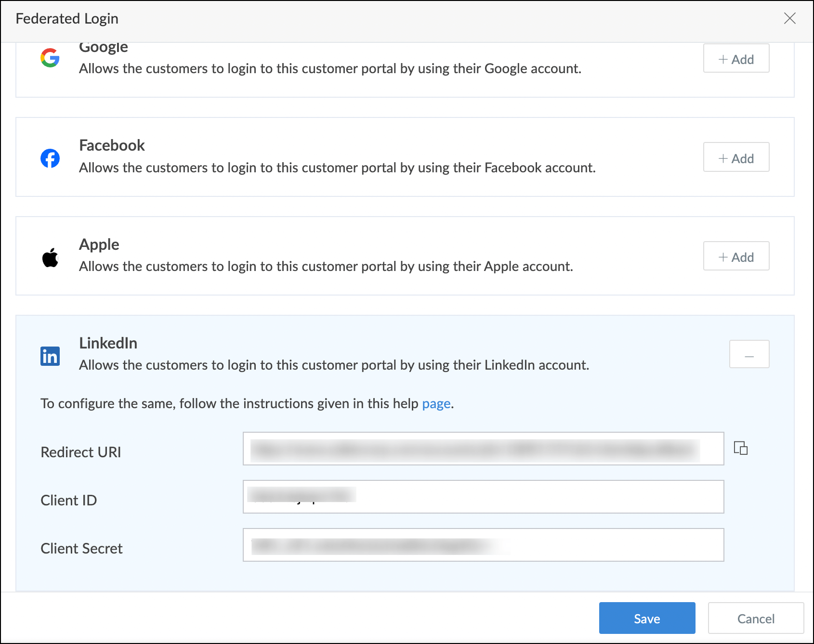Click the Apple provider heading

pyautogui.click(x=99, y=245)
